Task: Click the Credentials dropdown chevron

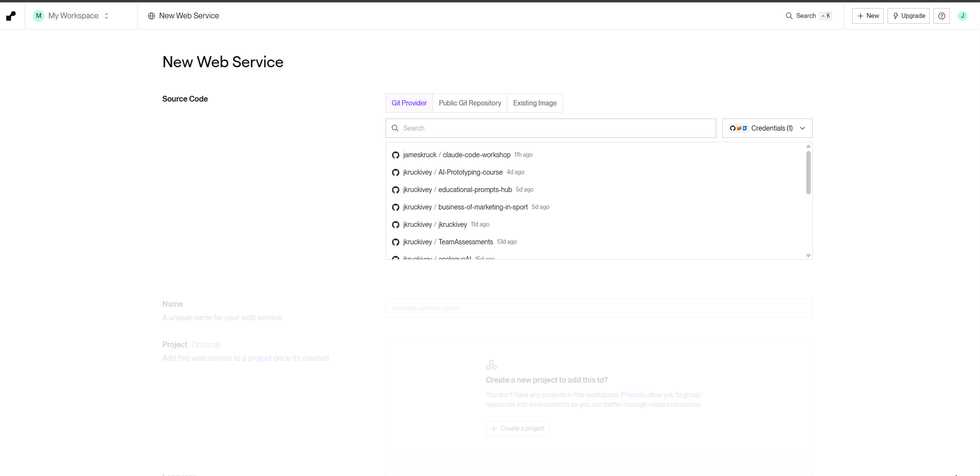Action: (802, 128)
